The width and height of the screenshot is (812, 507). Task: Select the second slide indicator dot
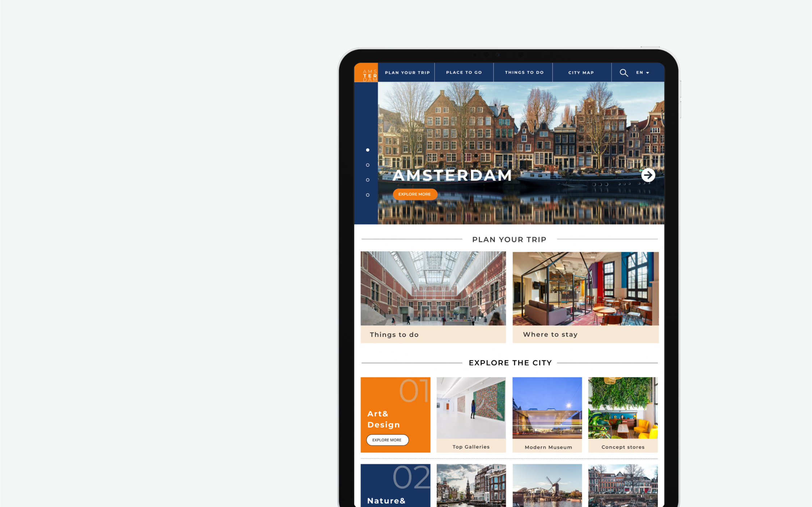(x=368, y=165)
